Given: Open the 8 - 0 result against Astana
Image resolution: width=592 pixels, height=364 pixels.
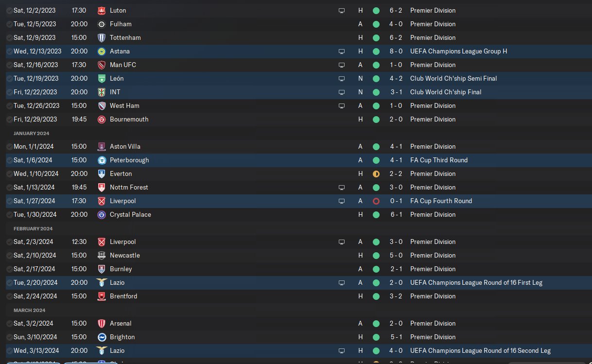Looking at the screenshot, I should pos(395,51).
